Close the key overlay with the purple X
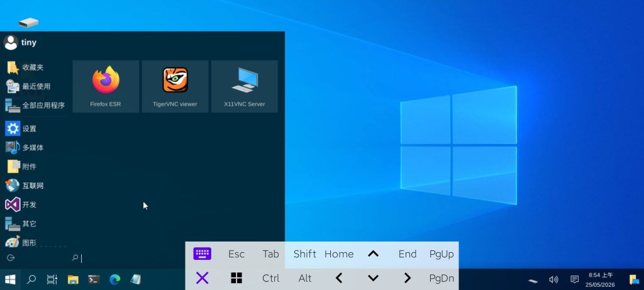Viewport: 644px width, 290px height. [x=202, y=278]
